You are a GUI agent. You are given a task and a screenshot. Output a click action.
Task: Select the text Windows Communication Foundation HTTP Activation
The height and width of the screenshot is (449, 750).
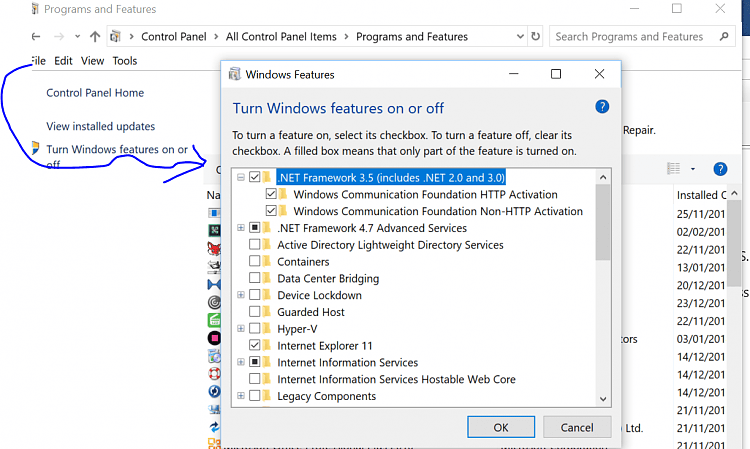[x=425, y=194]
